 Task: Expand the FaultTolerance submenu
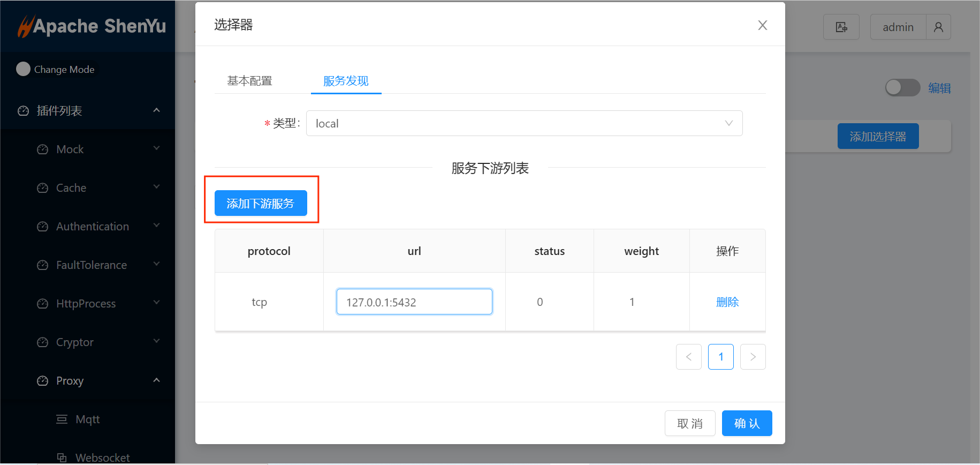tap(156, 264)
